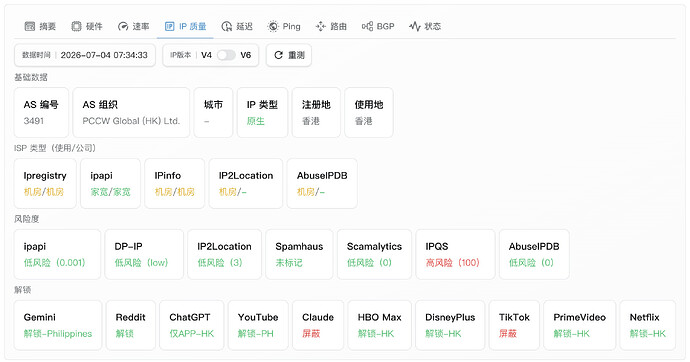Viewport: 690px width, 362px height.
Task: Click the 使用地 香港 card
Action: pyautogui.click(x=369, y=113)
